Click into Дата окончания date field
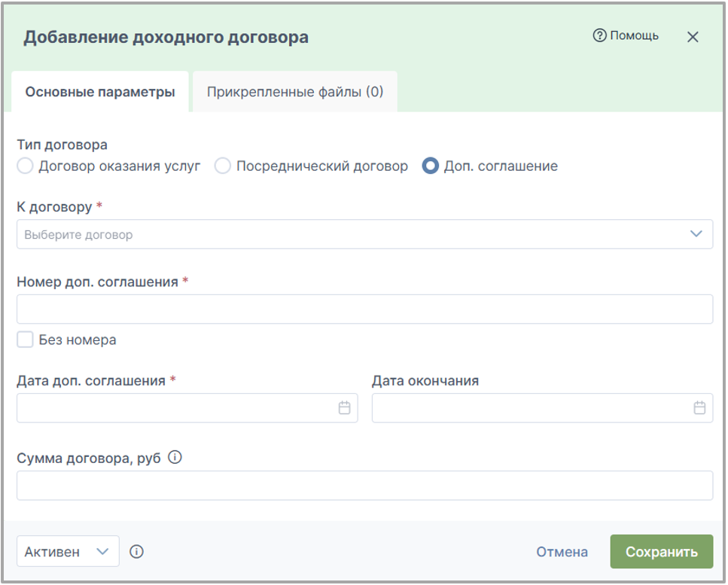Image resolution: width=728 pixels, height=585 pixels. pos(542,407)
